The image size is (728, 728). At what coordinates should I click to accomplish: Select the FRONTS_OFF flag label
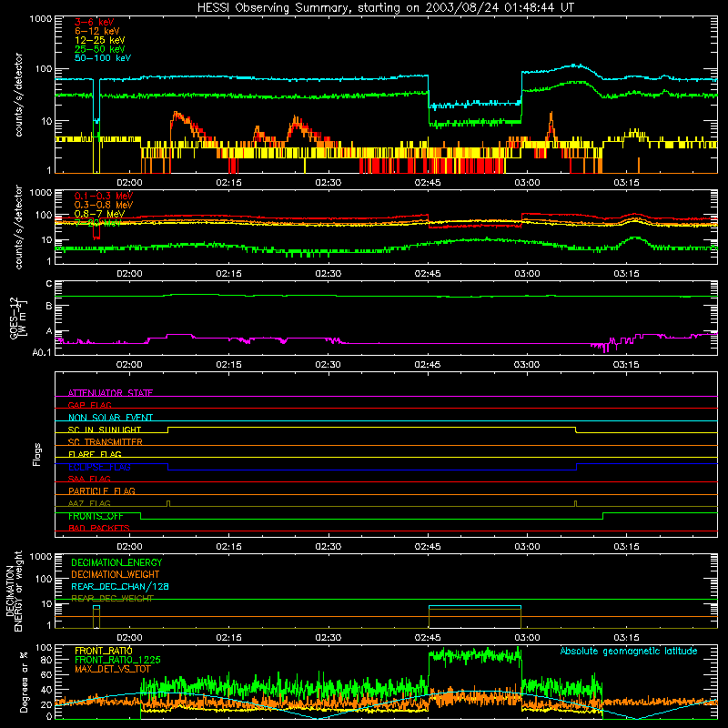click(x=96, y=516)
